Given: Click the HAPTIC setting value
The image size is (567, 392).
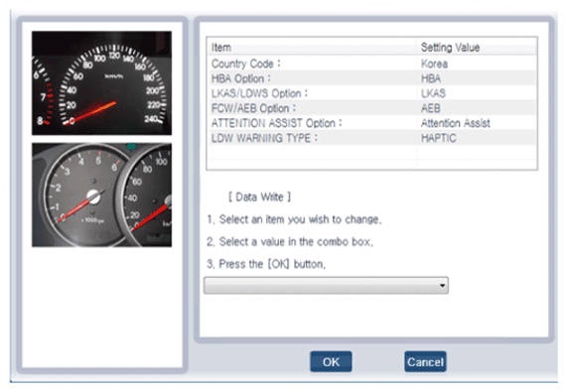Looking at the screenshot, I should (x=439, y=138).
